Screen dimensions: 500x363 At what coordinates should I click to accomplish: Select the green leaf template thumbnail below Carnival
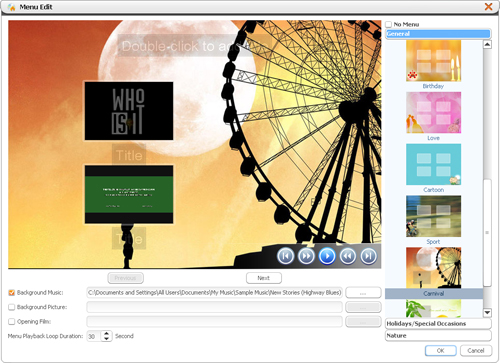pyautogui.click(x=433, y=308)
